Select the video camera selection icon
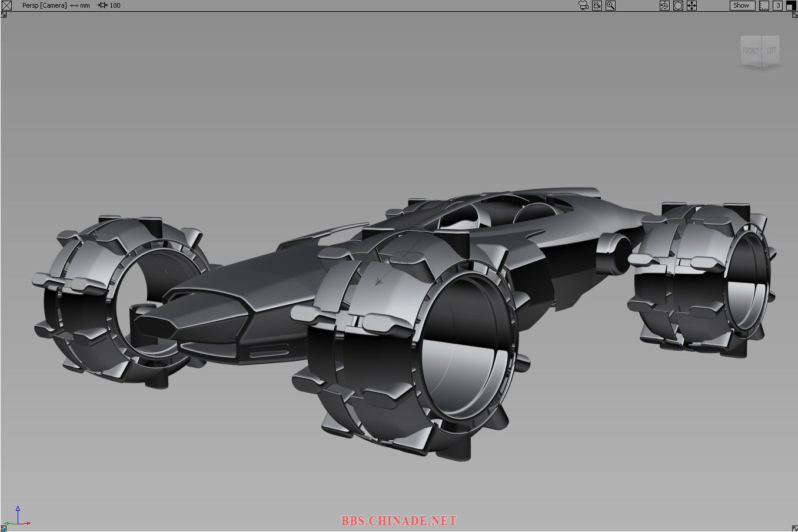The width and height of the screenshot is (798, 532). click(x=597, y=5)
